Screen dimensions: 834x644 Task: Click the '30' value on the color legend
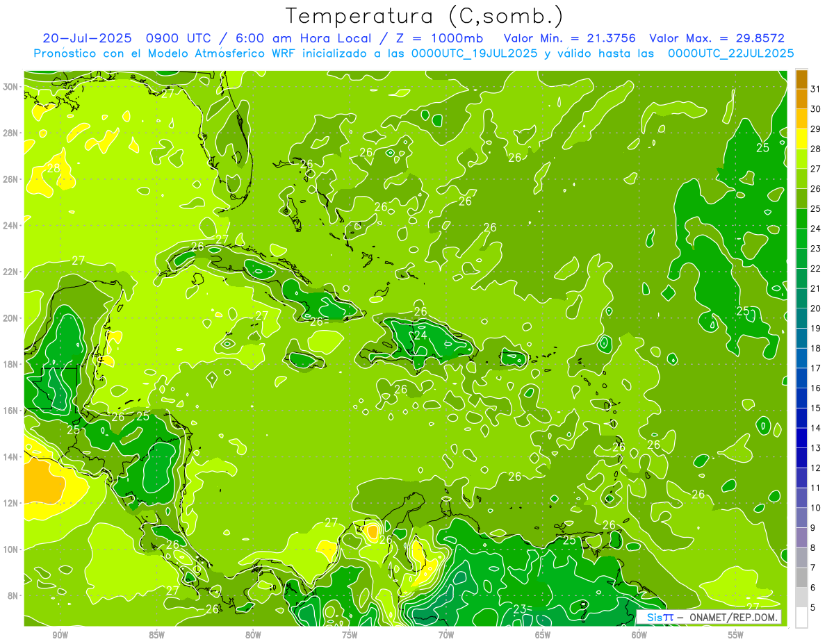(815, 109)
